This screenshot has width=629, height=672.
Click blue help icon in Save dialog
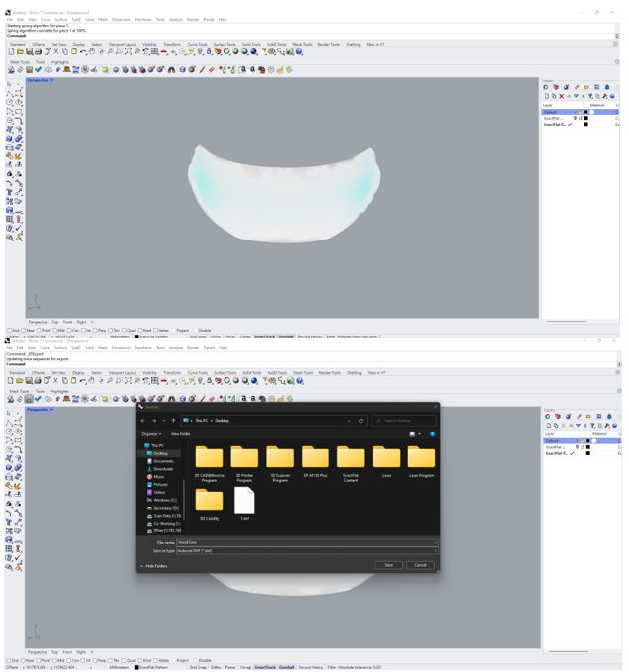(x=432, y=434)
